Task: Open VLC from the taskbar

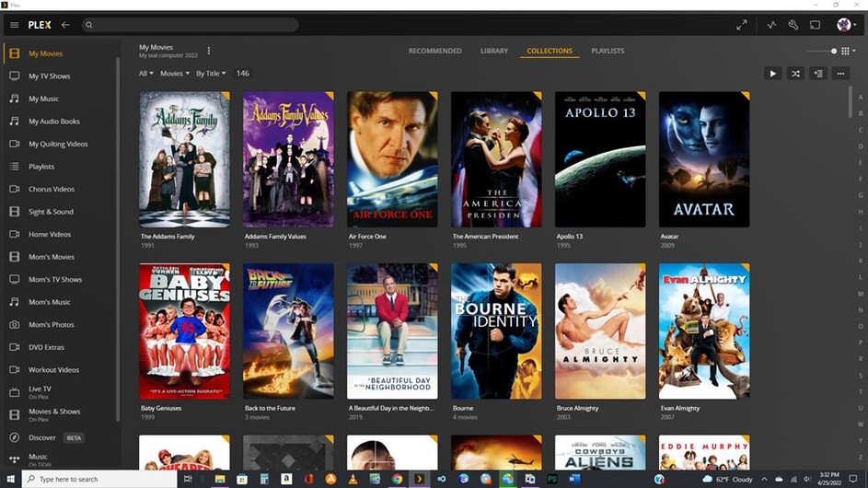Action: 353,479
